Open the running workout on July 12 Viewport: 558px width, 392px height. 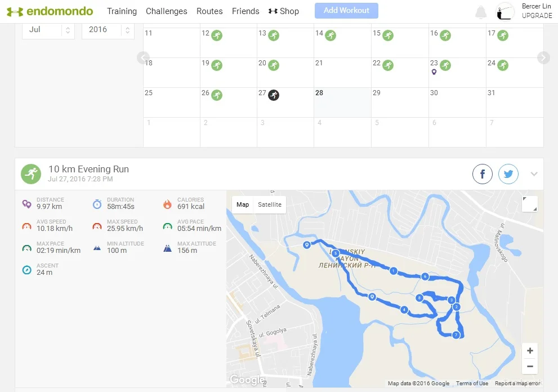point(217,35)
